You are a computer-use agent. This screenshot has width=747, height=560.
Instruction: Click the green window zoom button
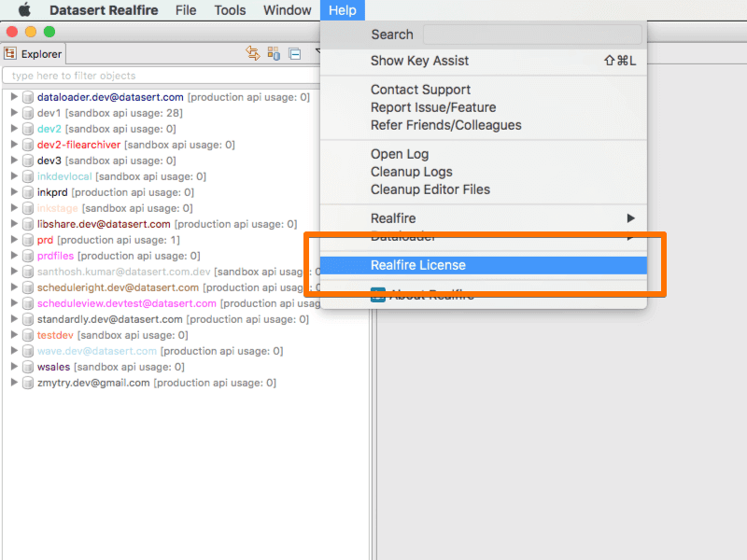click(49, 32)
